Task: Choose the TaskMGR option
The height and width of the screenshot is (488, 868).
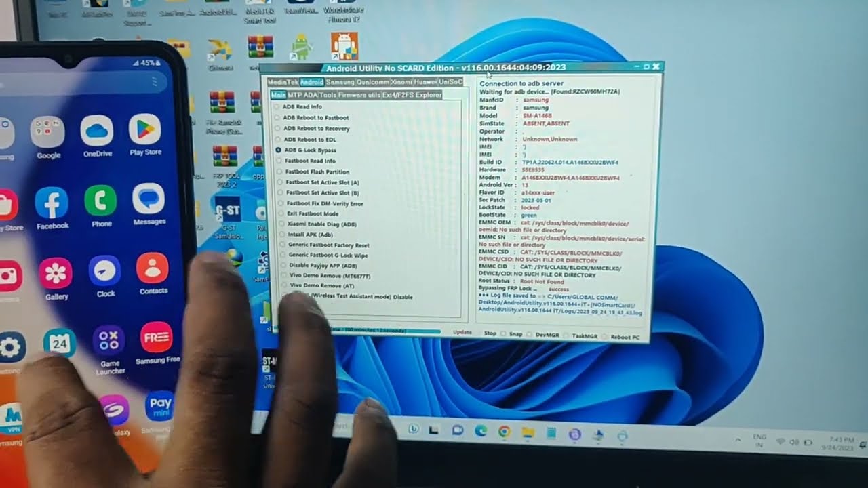Action: tap(580, 335)
